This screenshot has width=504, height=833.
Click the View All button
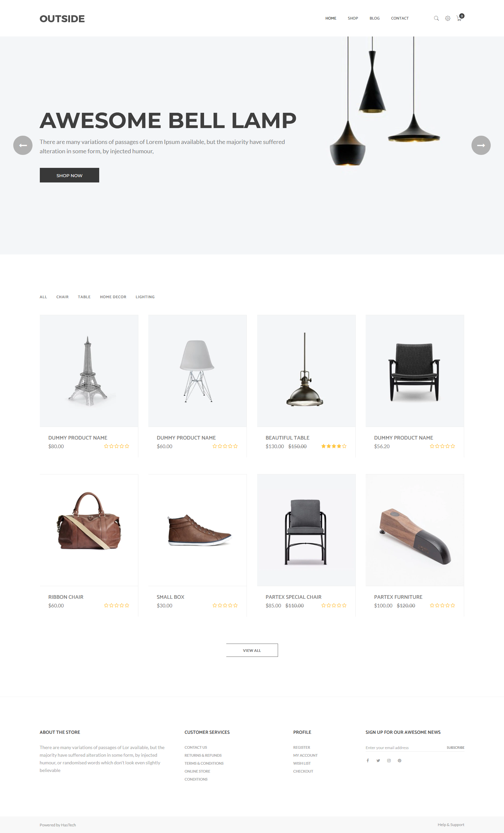tap(252, 650)
